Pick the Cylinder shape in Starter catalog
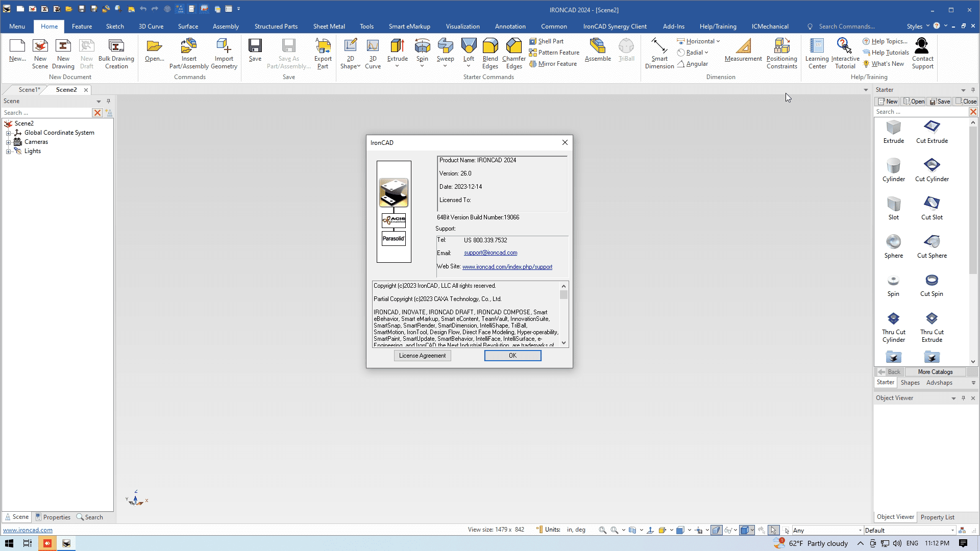 pos(893,170)
